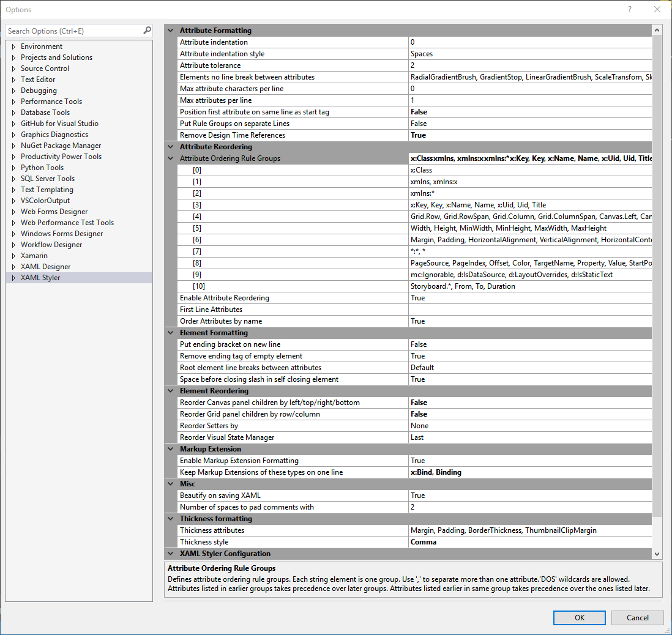Expand the Text Editor node arrow
This screenshot has width=672, height=635.
coord(13,80)
